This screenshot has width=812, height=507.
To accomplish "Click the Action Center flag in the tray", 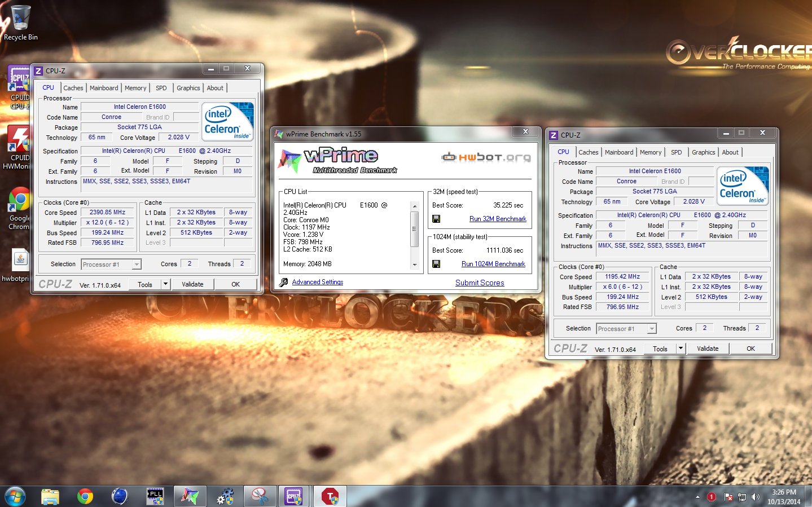I will [x=728, y=497].
